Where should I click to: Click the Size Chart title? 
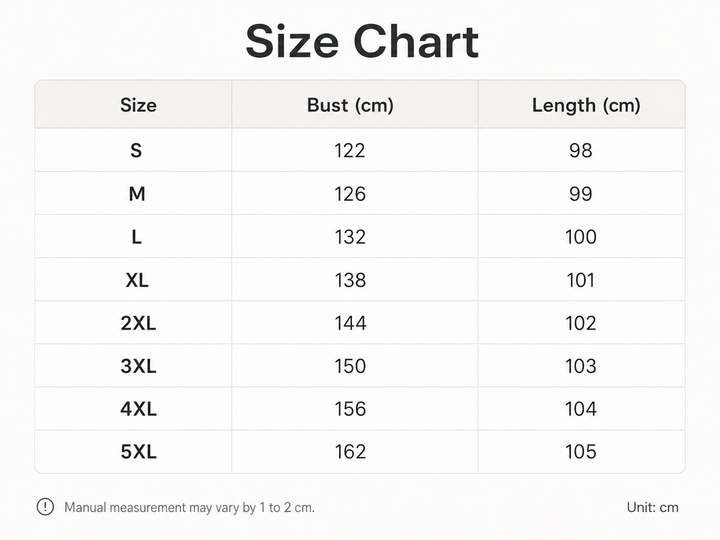(362, 41)
